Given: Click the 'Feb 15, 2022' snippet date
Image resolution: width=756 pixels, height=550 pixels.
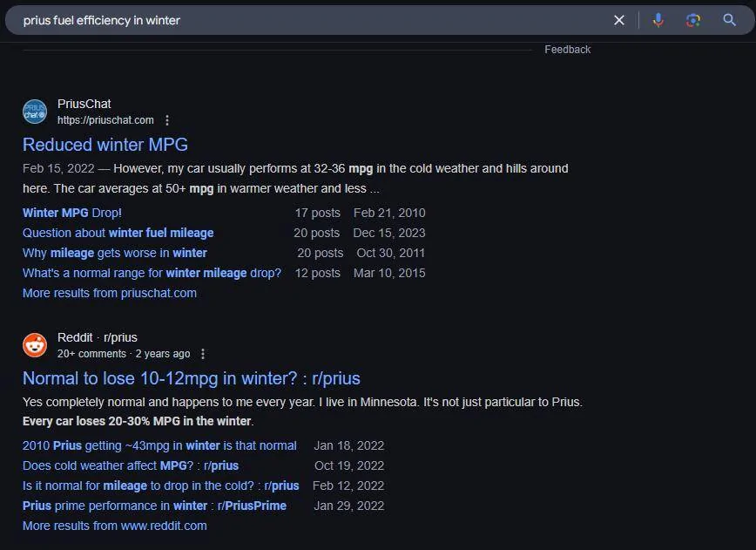Looking at the screenshot, I should click(x=58, y=168).
